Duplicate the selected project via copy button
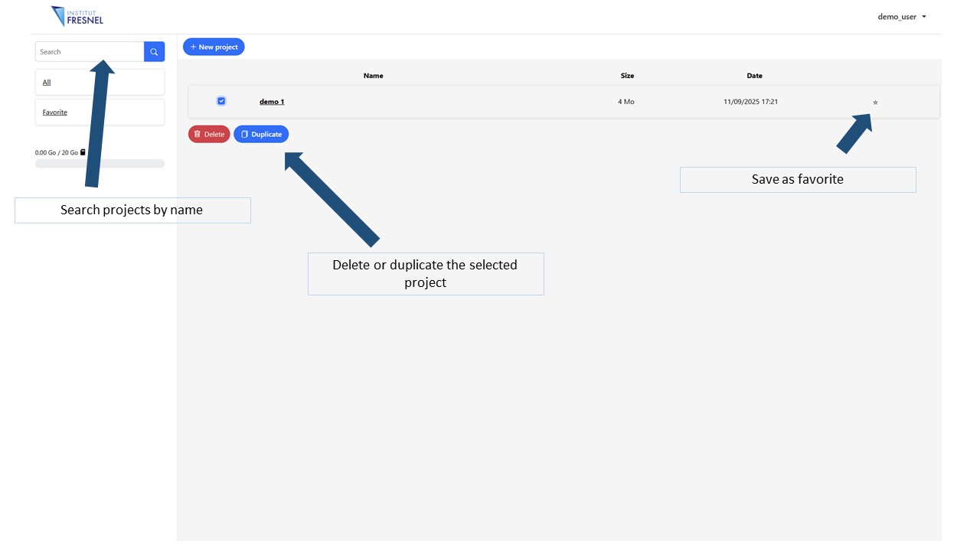Viewport: 980px width, 551px height. 261,135
